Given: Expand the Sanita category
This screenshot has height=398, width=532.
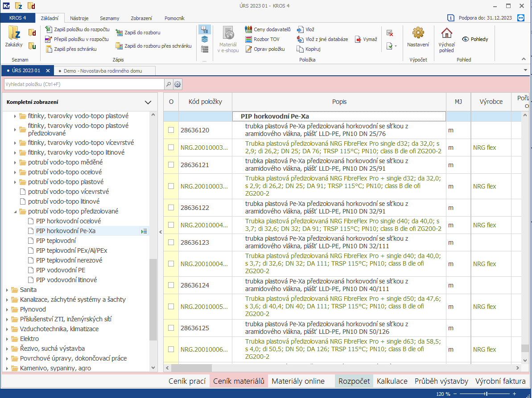Looking at the screenshot, I should pos(7,290).
